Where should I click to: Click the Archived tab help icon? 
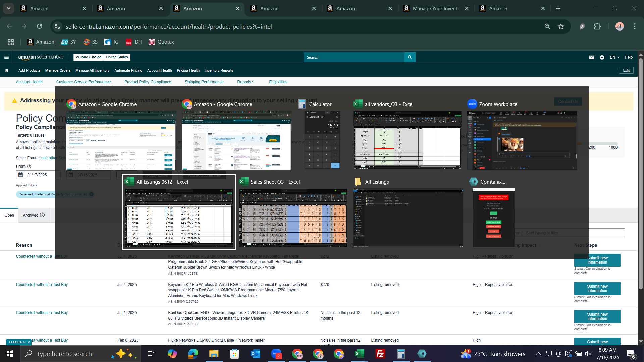pyautogui.click(x=42, y=215)
